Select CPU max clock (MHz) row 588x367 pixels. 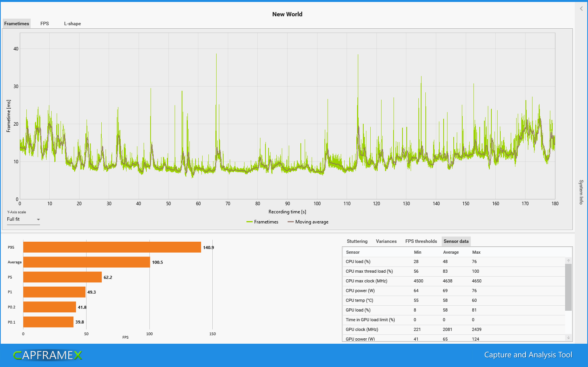(454, 281)
